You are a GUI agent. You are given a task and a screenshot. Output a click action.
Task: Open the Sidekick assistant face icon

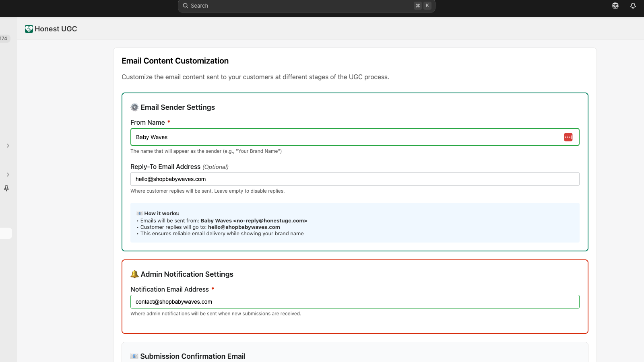pos(615,6)
